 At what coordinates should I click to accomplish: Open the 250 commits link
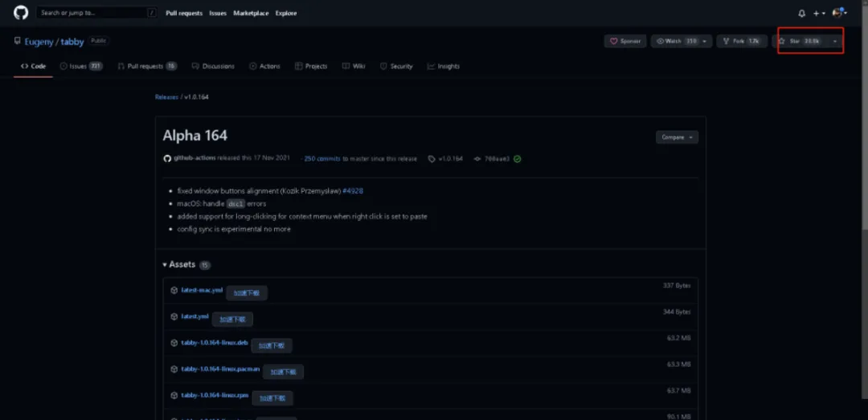(322, 158)
